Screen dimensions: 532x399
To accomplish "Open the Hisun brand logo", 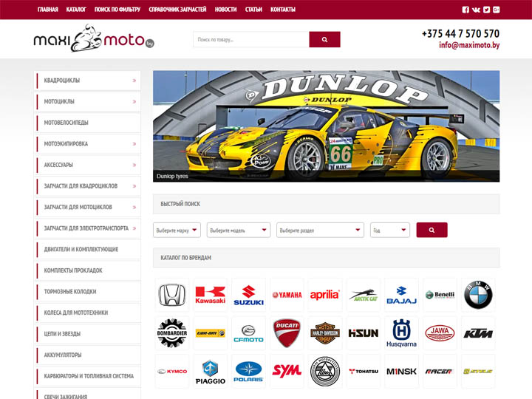I will click(364, 333).
